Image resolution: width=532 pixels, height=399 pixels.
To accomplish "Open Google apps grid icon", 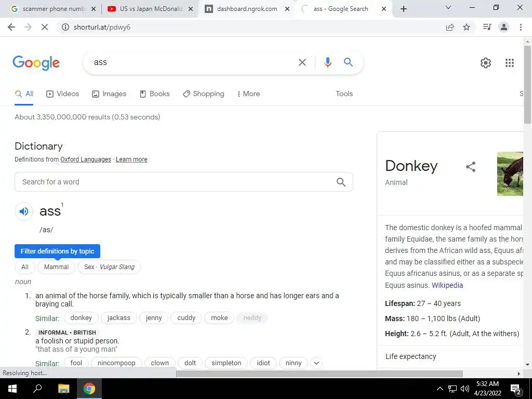I will pos(509,63).
